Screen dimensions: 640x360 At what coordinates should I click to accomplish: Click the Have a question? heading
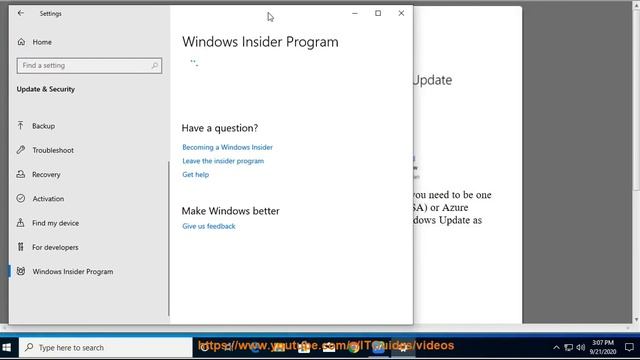pyautogui.click(x=220, y=128)
